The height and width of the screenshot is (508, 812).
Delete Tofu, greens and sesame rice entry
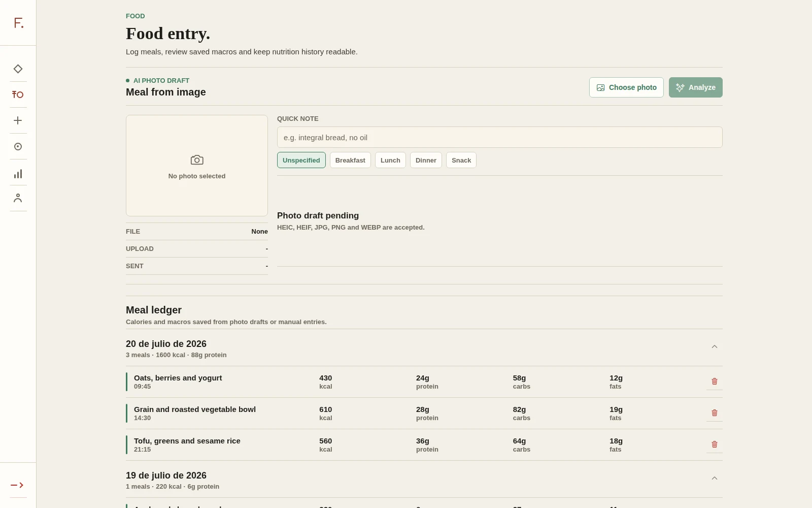715,444
